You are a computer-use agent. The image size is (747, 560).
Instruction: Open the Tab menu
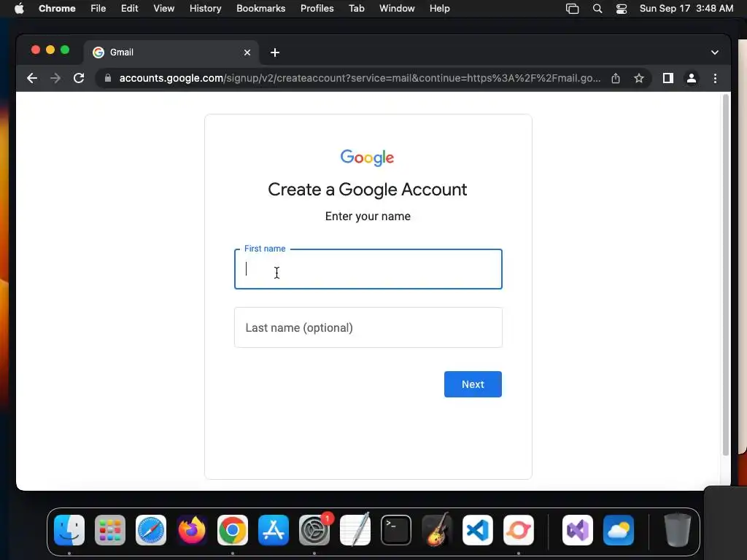pyautogui.click(x=356, y=9)
